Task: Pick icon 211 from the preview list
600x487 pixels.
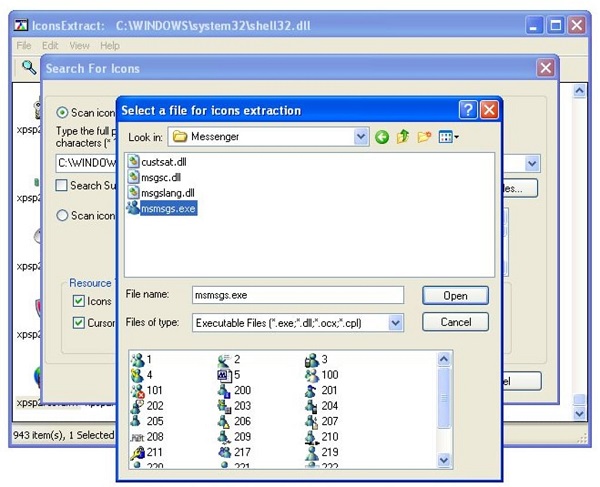Action: tap(148, 452)
